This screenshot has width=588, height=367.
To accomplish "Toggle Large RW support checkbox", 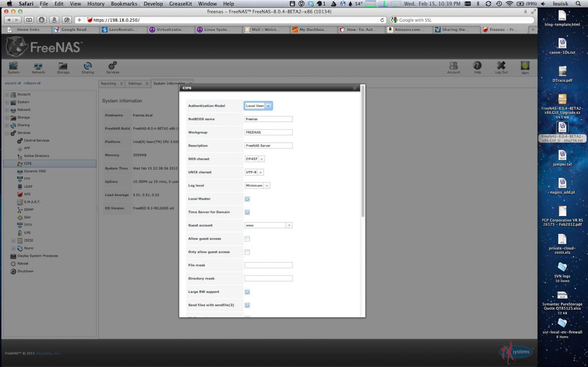I will coord(247,292).
